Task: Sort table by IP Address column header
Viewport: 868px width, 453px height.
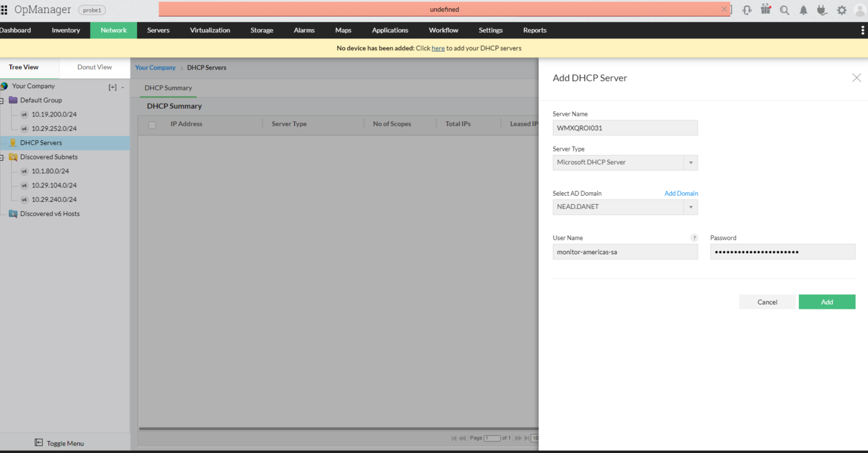Action: (186, 124)
